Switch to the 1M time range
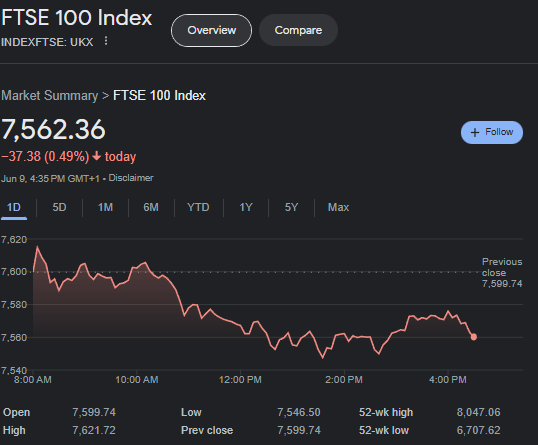 105,208
